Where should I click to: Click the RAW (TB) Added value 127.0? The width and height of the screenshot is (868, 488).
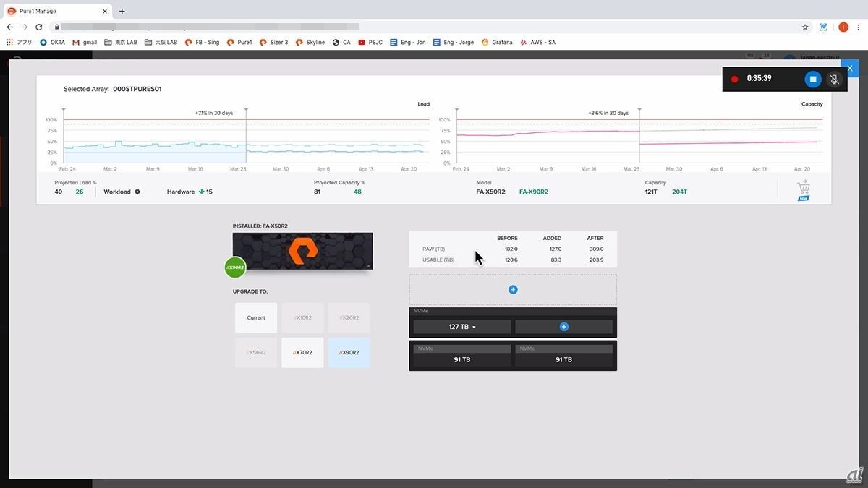click(556, 249)
